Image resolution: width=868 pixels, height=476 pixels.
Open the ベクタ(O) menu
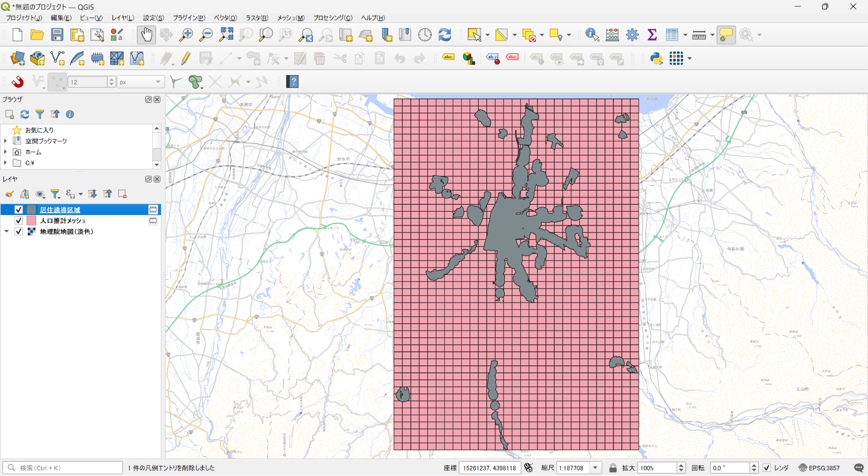point(225,18)
